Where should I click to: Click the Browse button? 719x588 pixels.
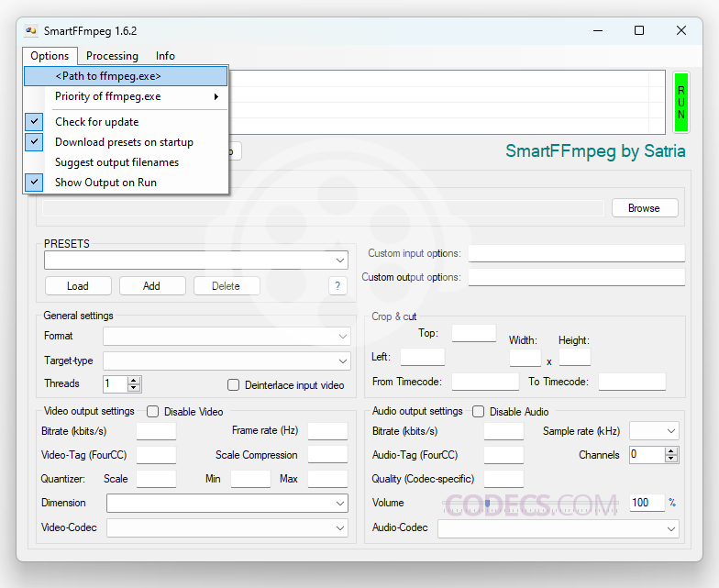(x=644, y=208)
